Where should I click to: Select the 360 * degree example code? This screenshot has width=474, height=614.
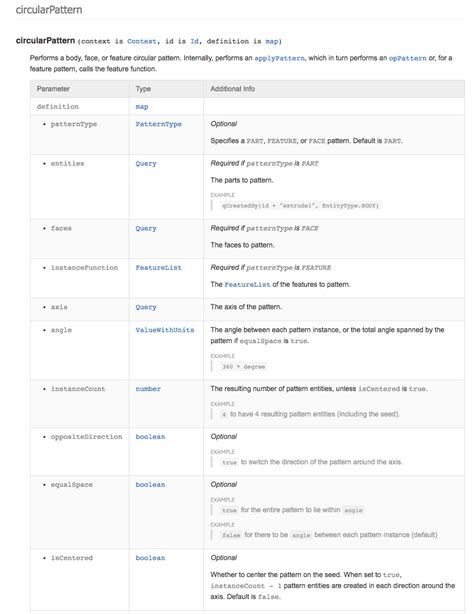pos(244,367)
